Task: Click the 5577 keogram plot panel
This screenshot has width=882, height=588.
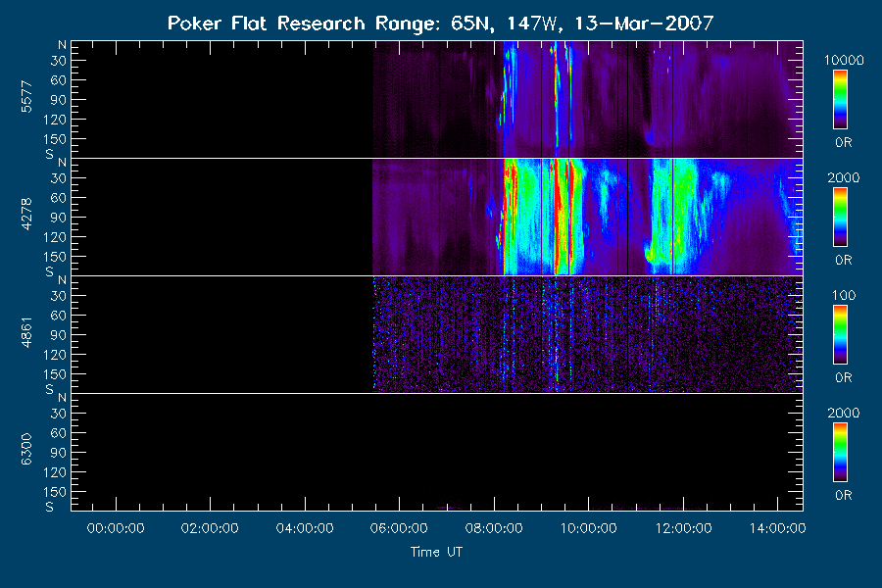Action: click(x=437, y=99)
